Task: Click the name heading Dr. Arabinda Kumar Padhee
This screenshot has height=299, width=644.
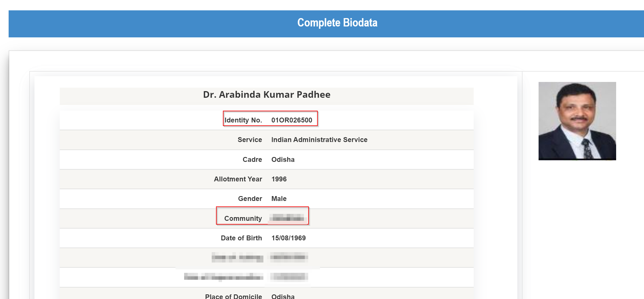Action: pos(267,95)
